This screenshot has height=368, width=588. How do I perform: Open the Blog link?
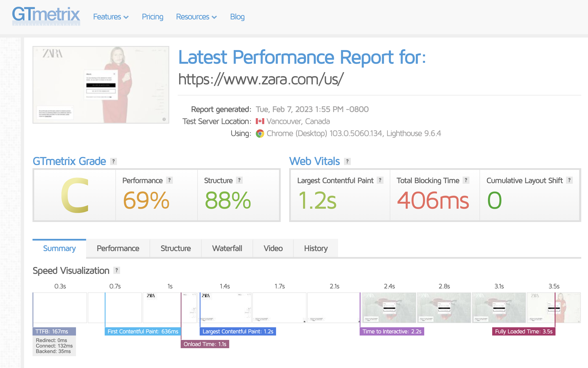point(237,17)
